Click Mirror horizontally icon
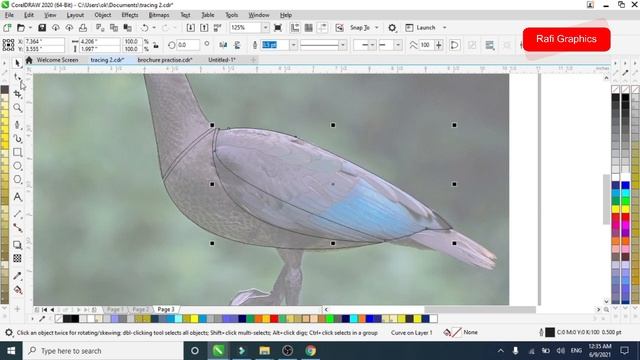The image size is (640, 360). [x=223, y=45]
